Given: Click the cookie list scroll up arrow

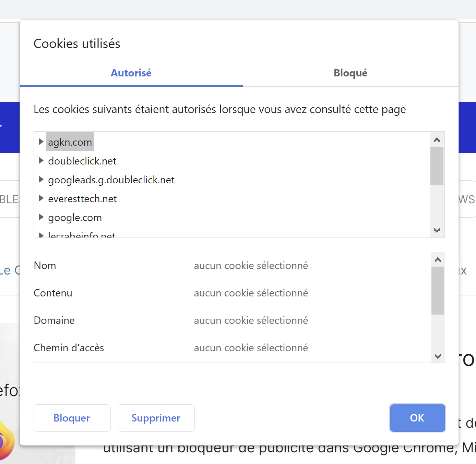Looking at the screenshot, I should point(437,140).
